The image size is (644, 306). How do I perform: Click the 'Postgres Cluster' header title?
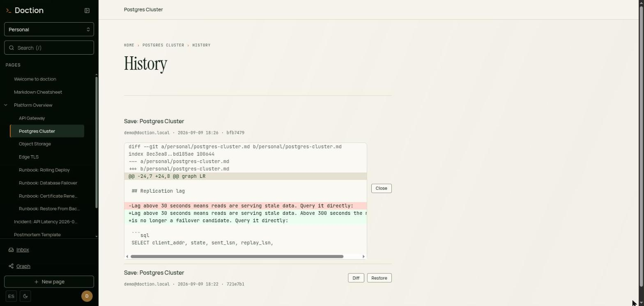143,9
